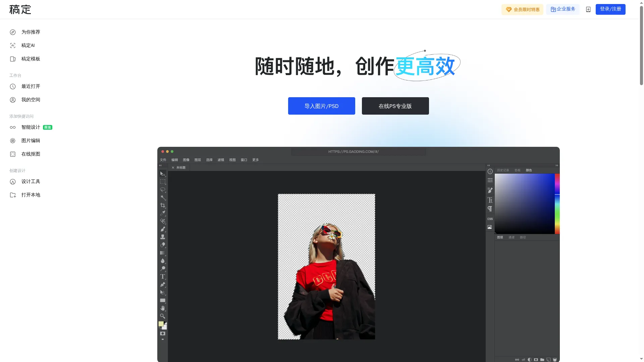
Task: Select the Brush tool
Action: (x=163, y=229)
